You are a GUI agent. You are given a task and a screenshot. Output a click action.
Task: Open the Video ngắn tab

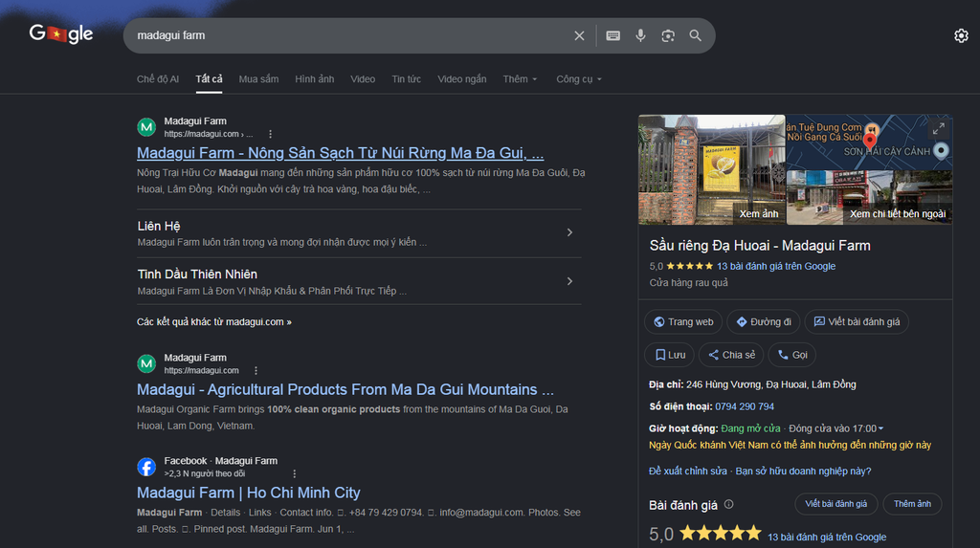(x=462, y=79)
